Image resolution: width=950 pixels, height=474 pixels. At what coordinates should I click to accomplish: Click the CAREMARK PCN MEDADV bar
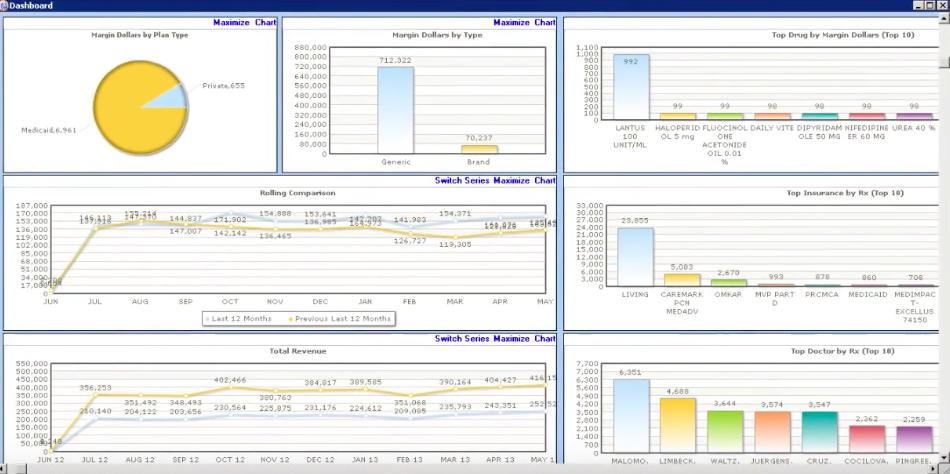click(682, 280)
